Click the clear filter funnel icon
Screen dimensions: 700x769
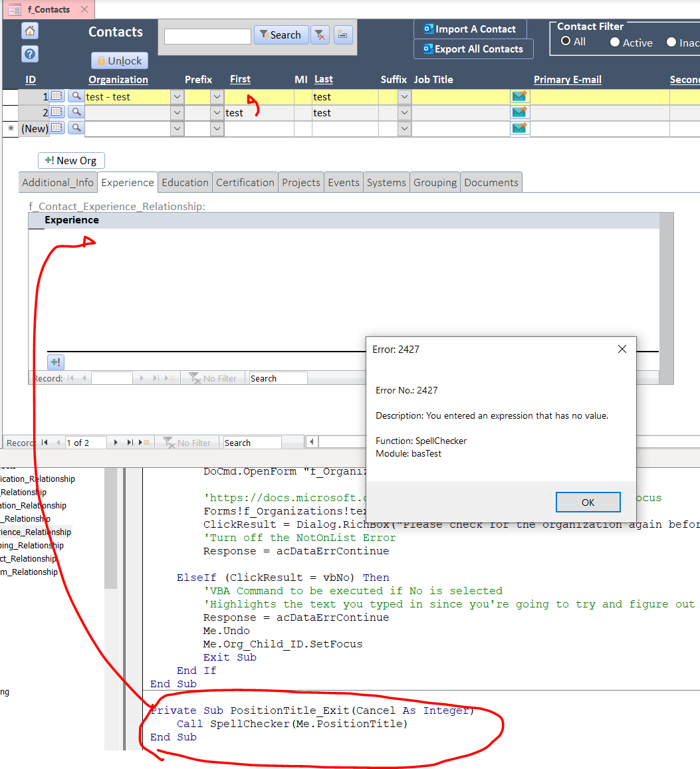coord(320,35)
